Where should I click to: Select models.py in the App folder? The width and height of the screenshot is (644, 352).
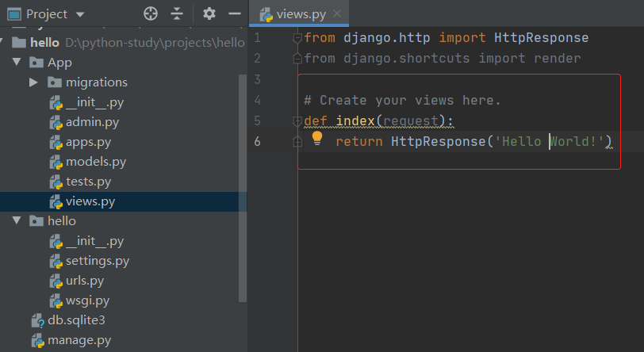click(x=95, y=162)
